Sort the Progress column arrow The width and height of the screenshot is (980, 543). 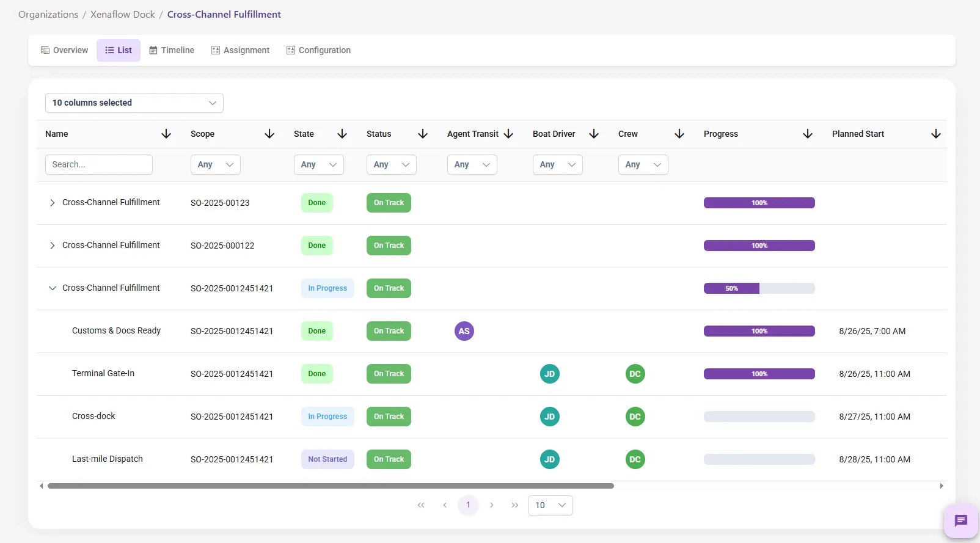coord(807,134)
